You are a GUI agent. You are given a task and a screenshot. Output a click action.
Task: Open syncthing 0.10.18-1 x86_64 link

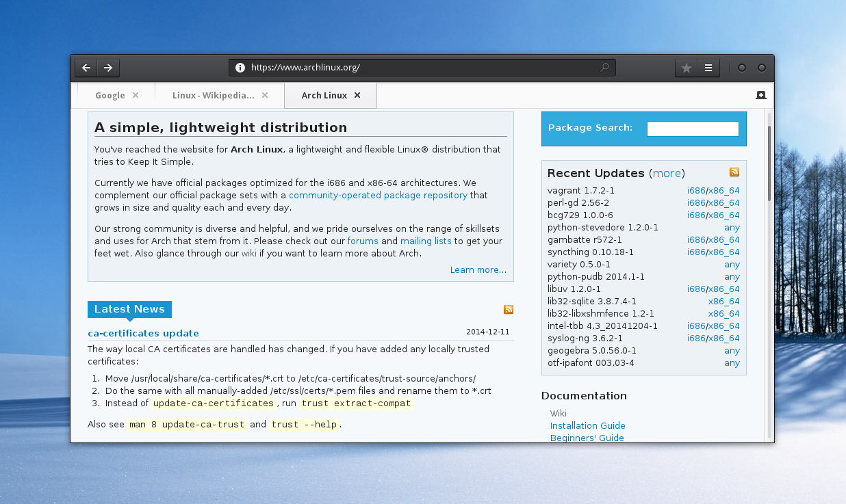[723, 252]
